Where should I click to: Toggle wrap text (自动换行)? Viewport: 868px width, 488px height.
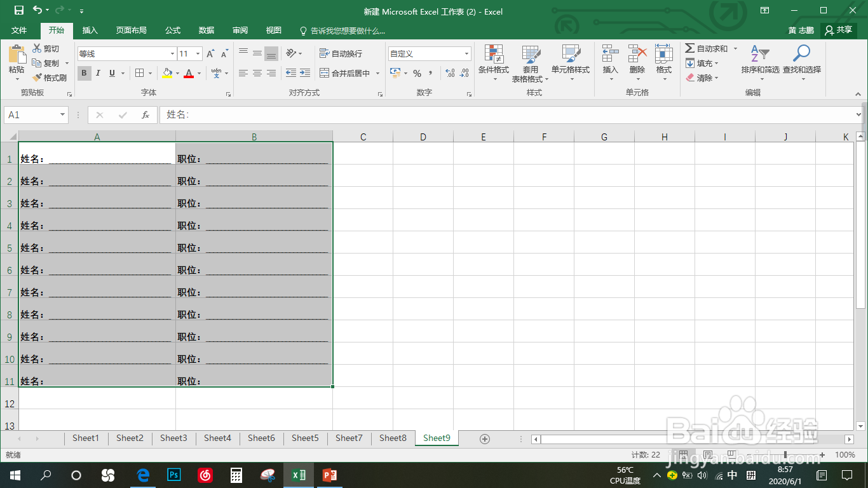(341, 53)
